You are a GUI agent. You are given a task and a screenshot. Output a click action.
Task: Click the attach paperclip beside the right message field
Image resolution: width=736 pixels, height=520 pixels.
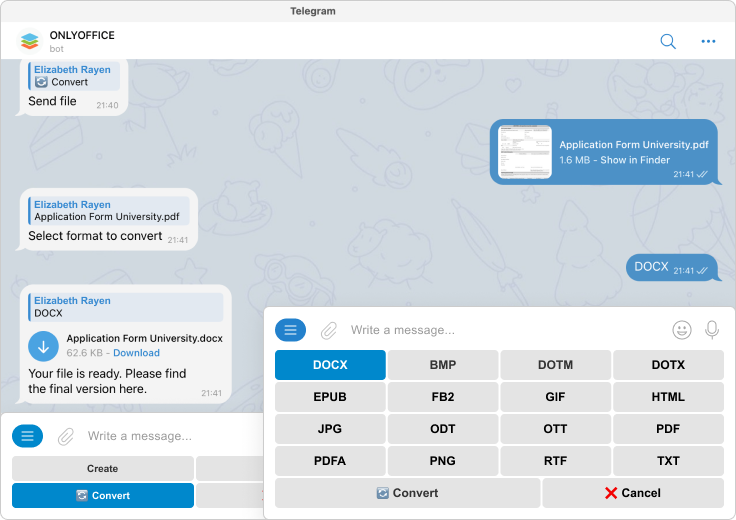pos(329,330)
